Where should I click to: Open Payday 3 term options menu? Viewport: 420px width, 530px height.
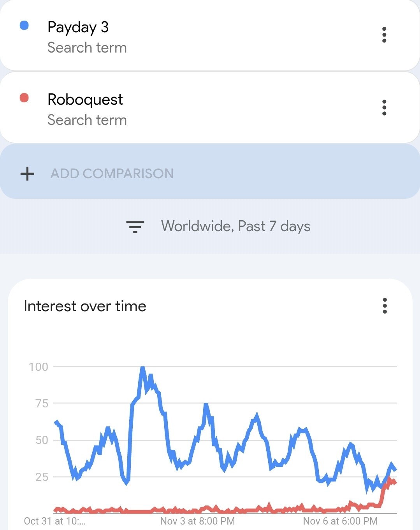pyautogui.click(x=384, y=35)
